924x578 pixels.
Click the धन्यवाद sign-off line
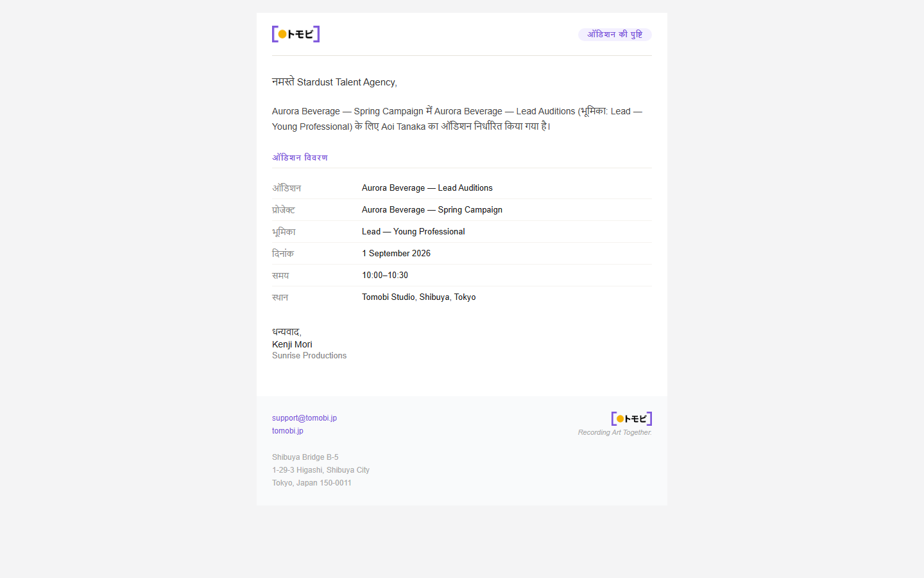(287, 332)
